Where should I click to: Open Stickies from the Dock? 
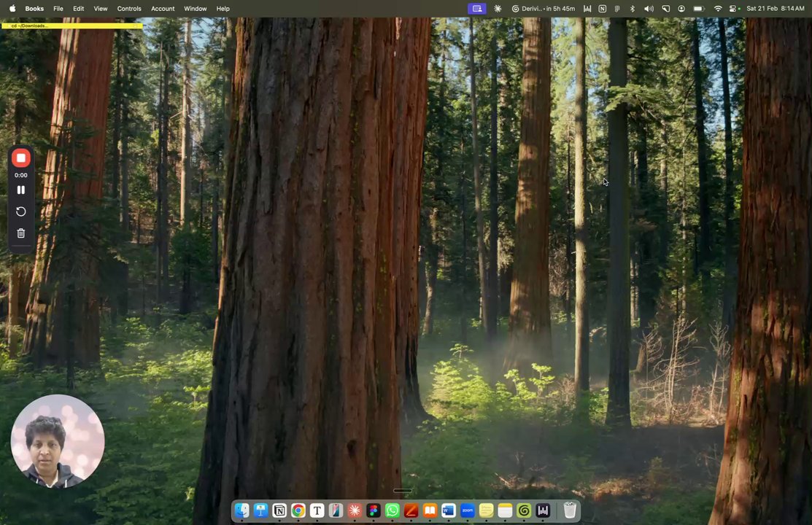tap(487, 510)
